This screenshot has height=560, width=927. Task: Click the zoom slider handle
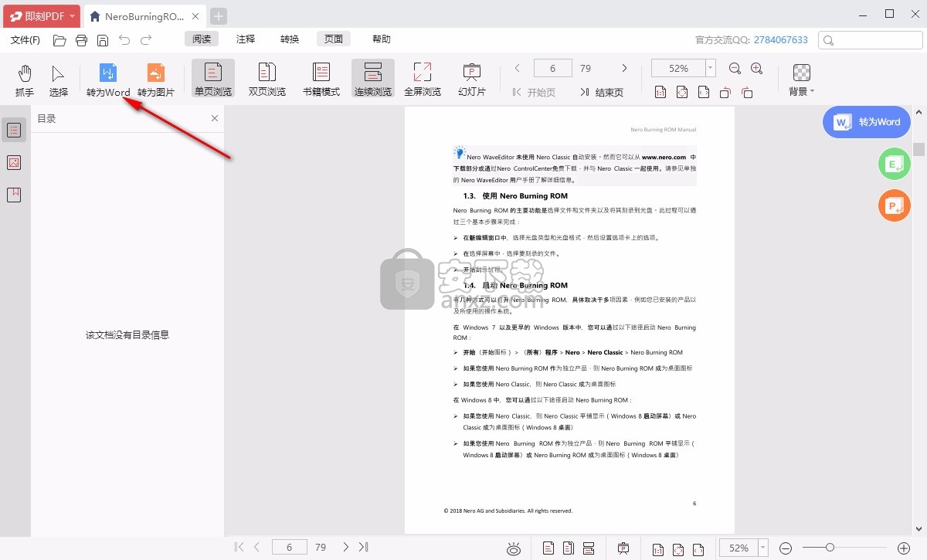coord(830,548)
